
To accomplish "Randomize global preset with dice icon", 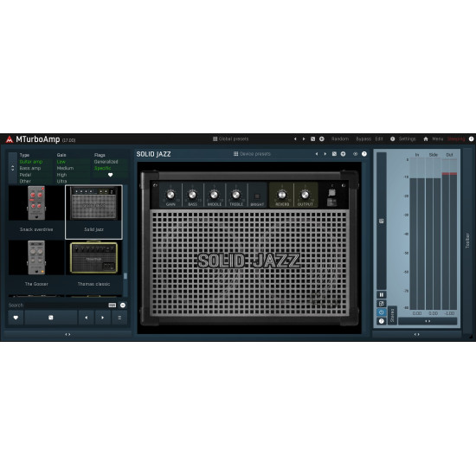I will 312,139.
